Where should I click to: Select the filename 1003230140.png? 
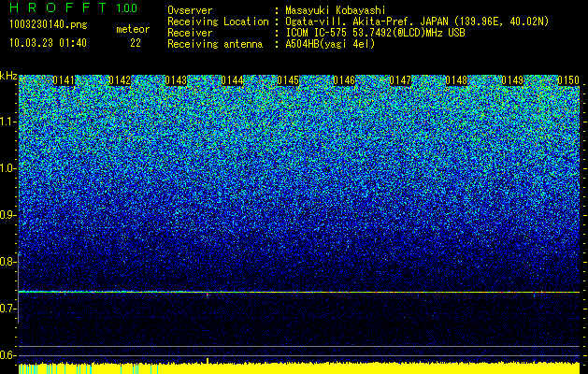click(49, 24)
